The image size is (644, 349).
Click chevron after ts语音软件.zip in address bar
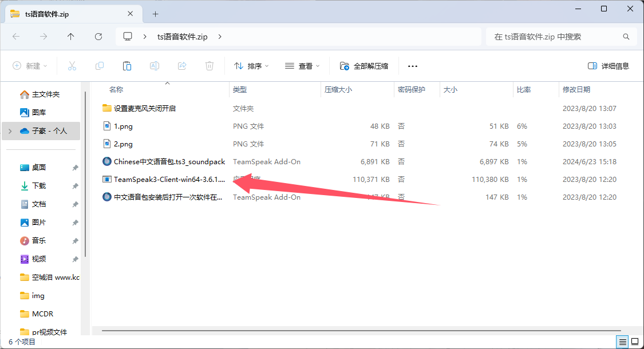point(220,37)
